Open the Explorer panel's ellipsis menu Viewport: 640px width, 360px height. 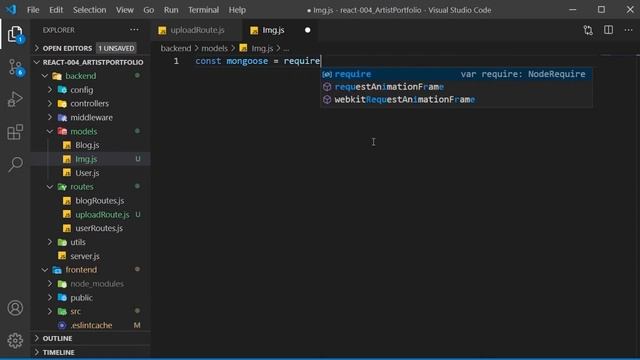134,30
